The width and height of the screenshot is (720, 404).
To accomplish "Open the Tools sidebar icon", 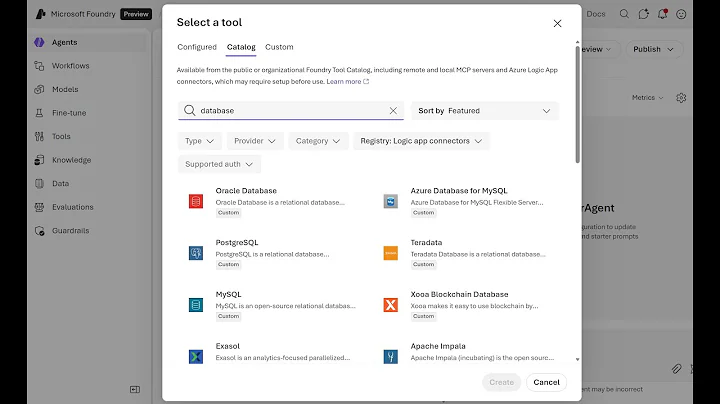I will click(39, 136).
